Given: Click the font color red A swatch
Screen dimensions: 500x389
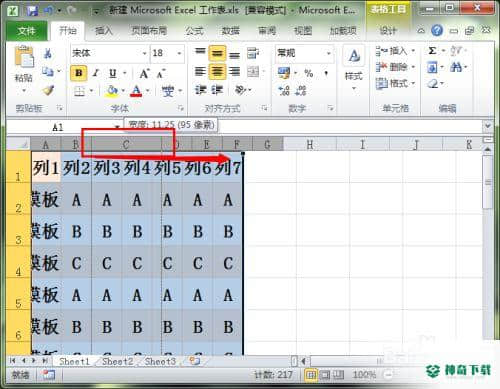Looking at the screenshot, I should tap(136, 90).
